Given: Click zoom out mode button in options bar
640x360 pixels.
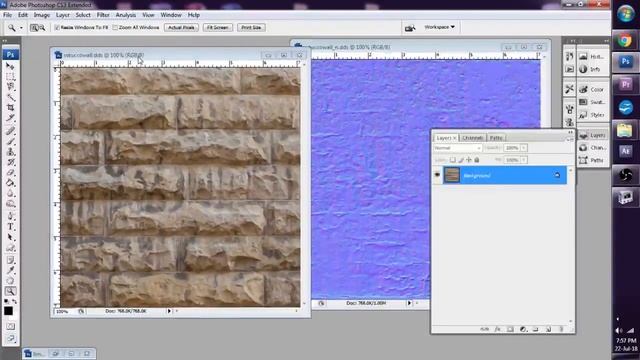Looking at the screenshot, I should [x=42, y=28].
